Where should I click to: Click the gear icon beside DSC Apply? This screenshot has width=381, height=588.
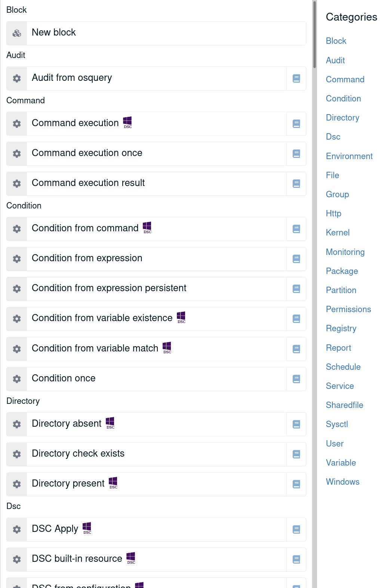pos(16,529)
